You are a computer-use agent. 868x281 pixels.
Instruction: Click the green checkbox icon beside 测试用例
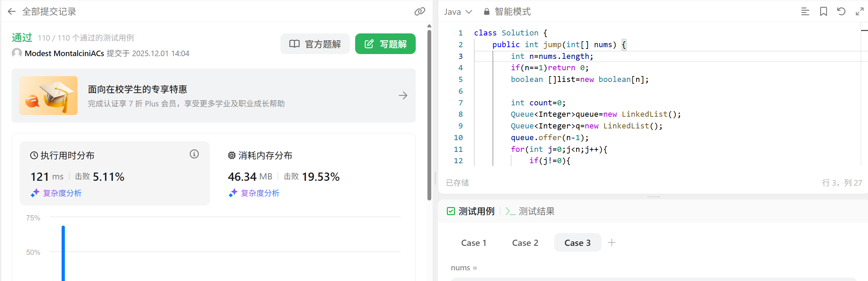(x=451, y=211)
